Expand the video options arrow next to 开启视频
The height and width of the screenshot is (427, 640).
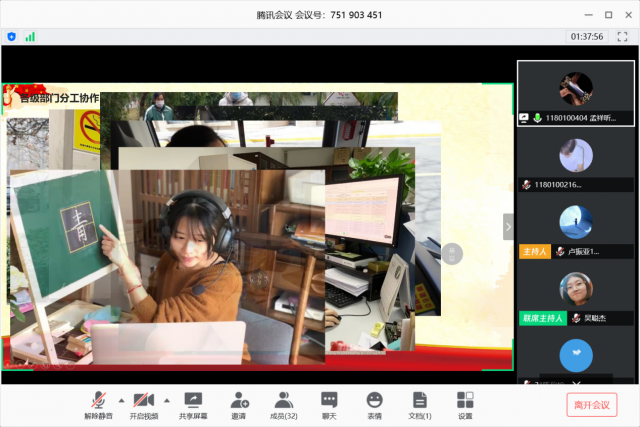click(167, 398)
